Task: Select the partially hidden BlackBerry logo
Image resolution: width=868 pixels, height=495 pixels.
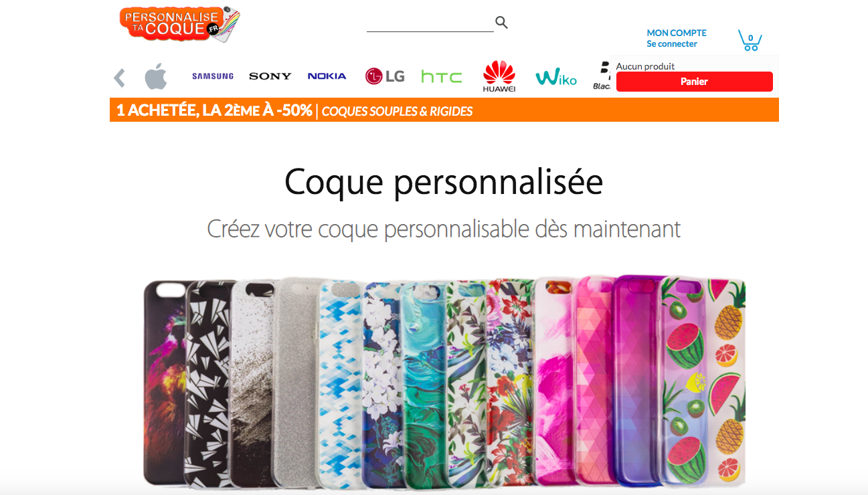Action: tap(602, 76)
